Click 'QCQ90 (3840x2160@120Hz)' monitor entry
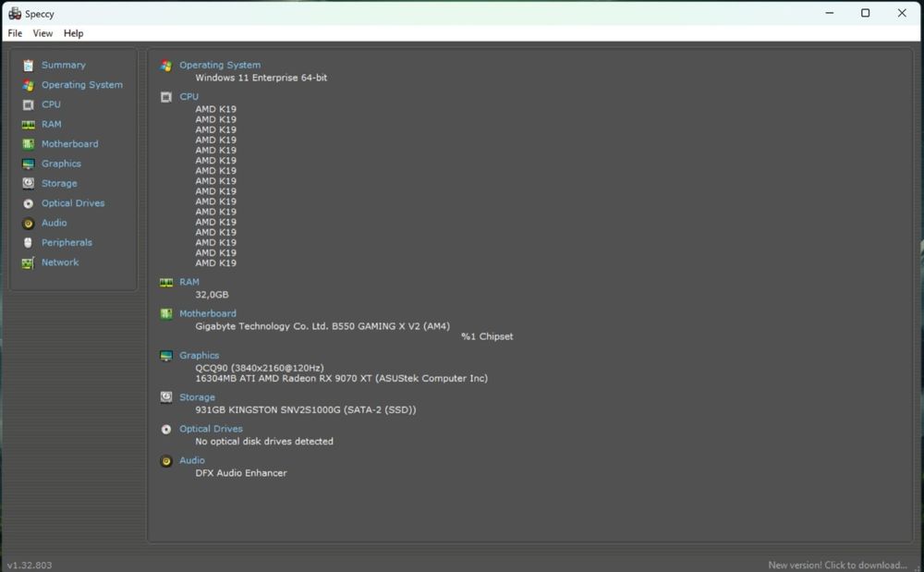This screenshot has width=924, height=572. [260, 368]
